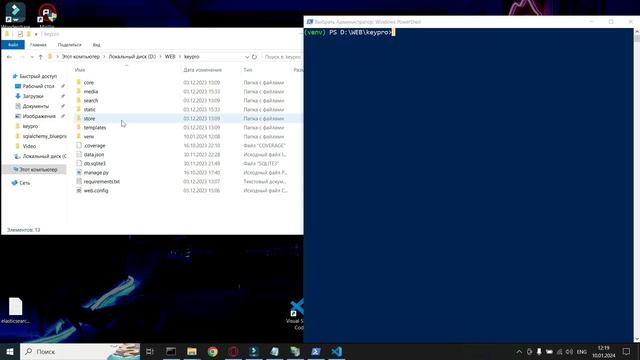Open Загрузки in the sidebar
Viewport: 640px width, 360px height.
pos(33,96)
